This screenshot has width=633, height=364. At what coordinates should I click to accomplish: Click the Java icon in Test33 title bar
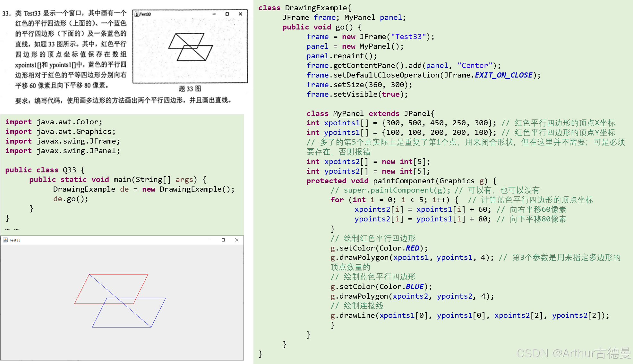[x=5, y=240]
